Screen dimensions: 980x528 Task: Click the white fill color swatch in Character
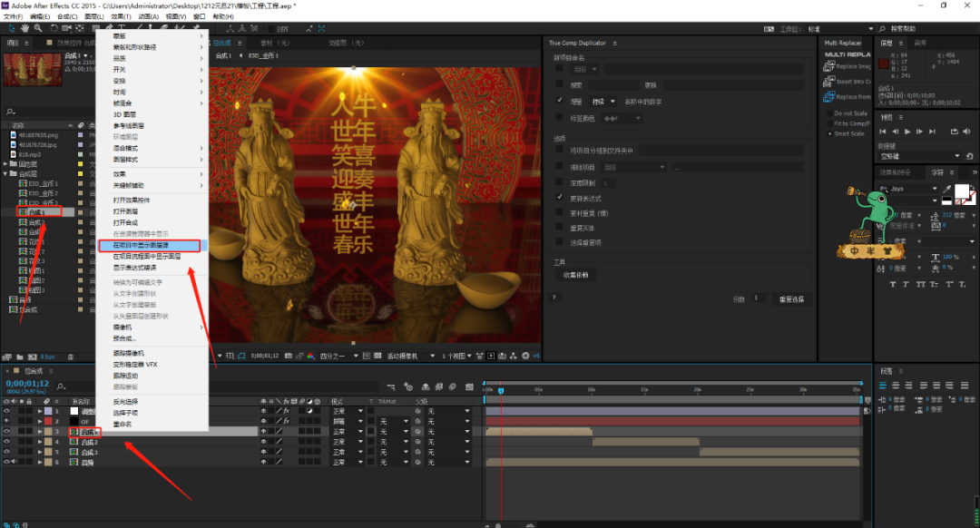(x=961, y=191)
